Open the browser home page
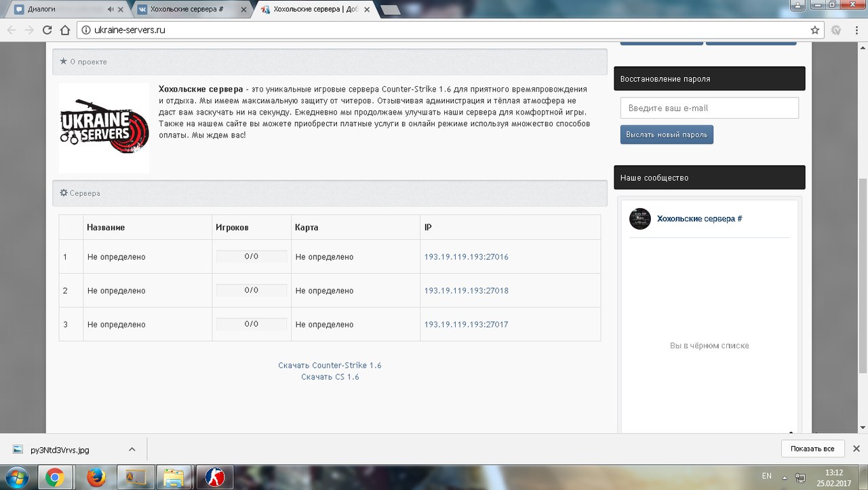868x490 pixels. (65, 30)
